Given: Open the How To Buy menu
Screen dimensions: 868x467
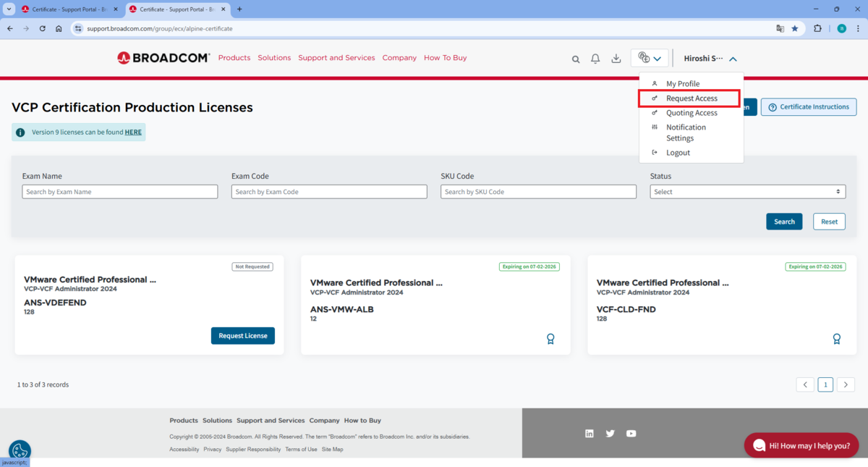Looking at the screenshot, I should click(445, 58).
